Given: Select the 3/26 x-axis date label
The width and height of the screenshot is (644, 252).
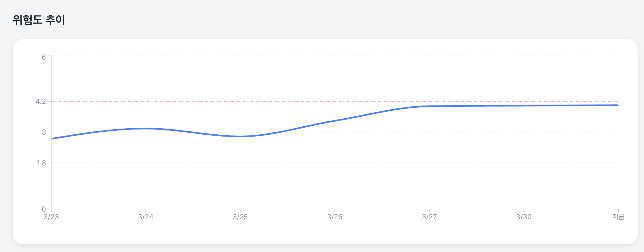Looking at the screenshot, I should click(x=335, y=217).
